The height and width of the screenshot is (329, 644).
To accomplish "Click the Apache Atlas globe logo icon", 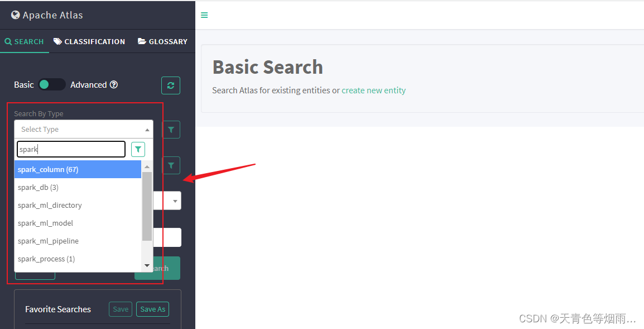I will point(16,15).
